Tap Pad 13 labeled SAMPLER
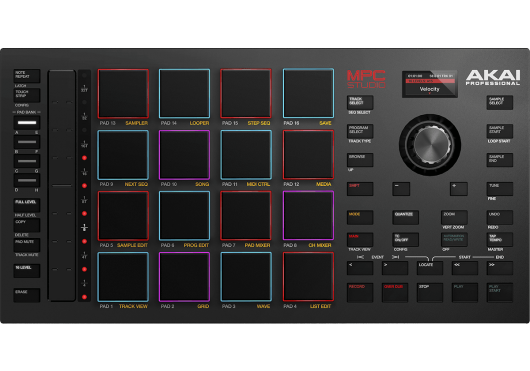 click(x=123, y=94)
